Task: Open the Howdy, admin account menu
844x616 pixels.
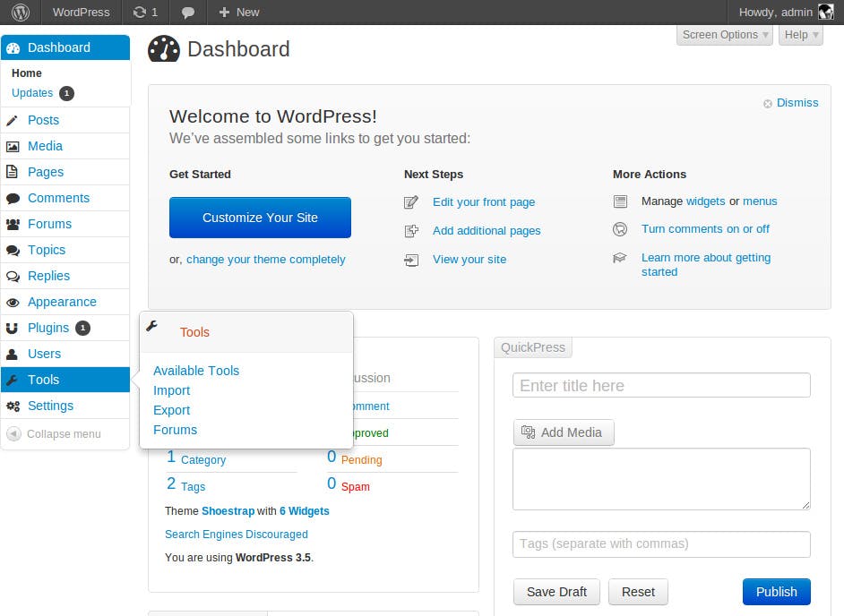Action: (x=786, y=12)
